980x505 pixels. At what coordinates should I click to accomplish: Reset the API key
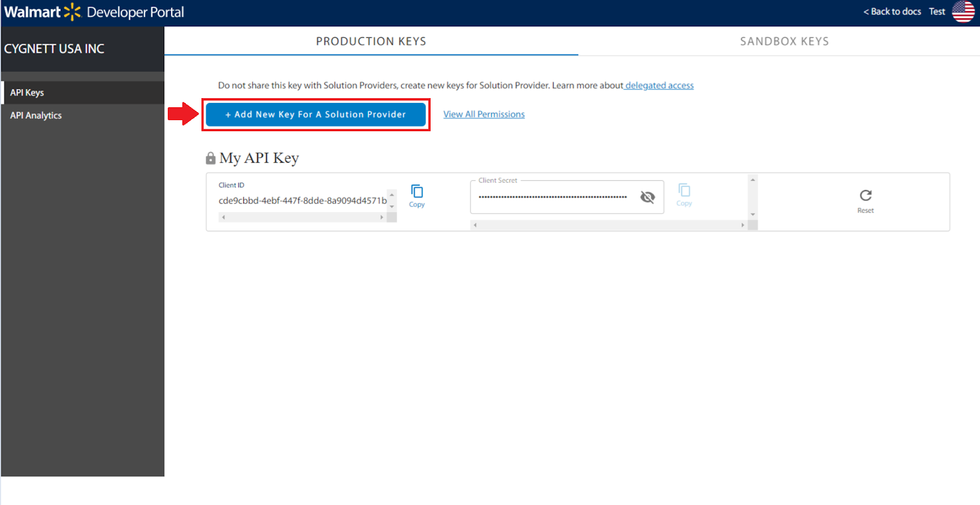click(865, 201)
